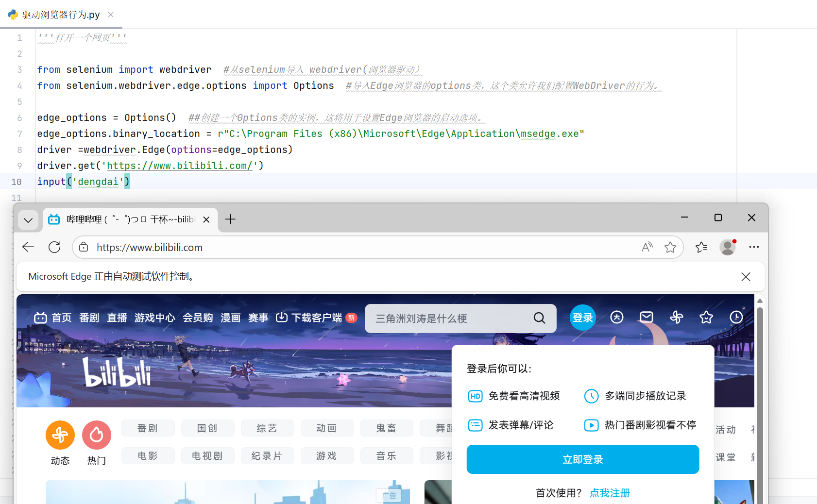Open the Edge Favorites list

click(701, 247)
